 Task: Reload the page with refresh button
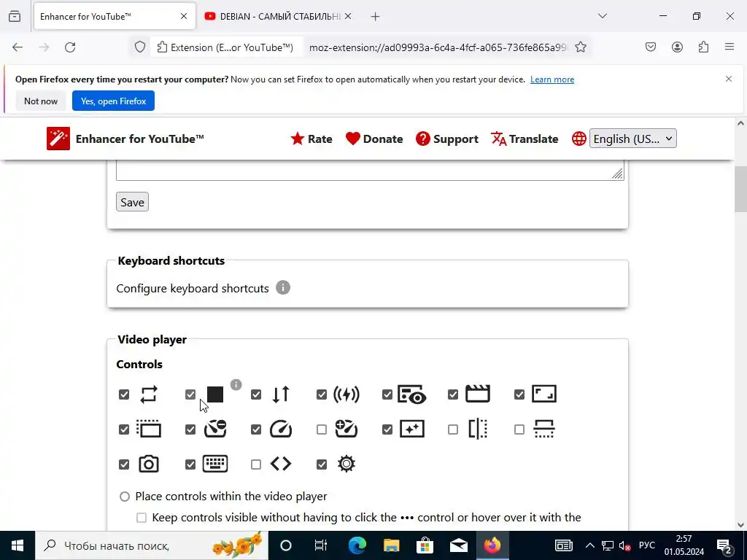coord(70,47)
